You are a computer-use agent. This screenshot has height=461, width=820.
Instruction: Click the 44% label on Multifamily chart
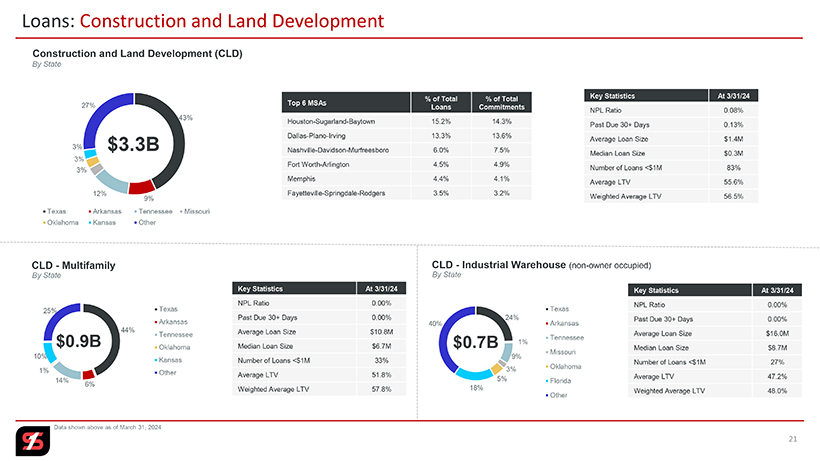[128, 330]
